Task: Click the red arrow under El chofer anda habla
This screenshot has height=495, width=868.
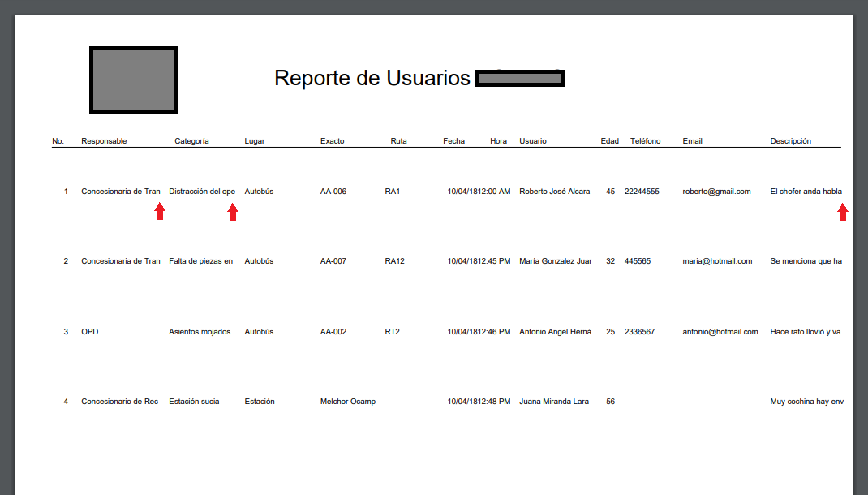Action: [843, 212]
